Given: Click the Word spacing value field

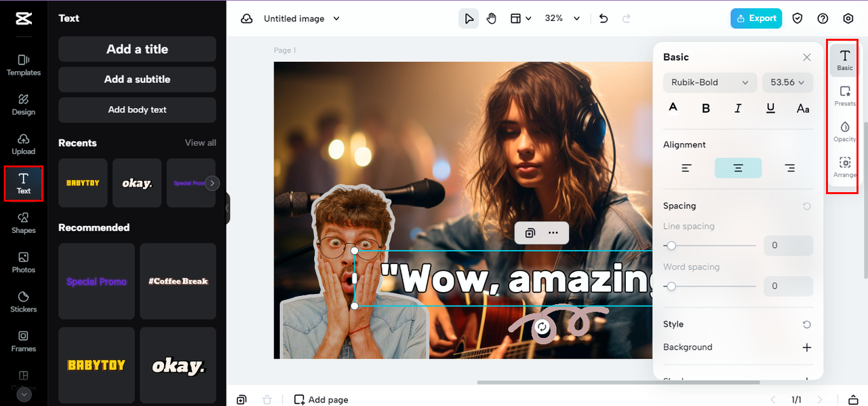Looking at the screenshot, I should (x=788, y=287).
